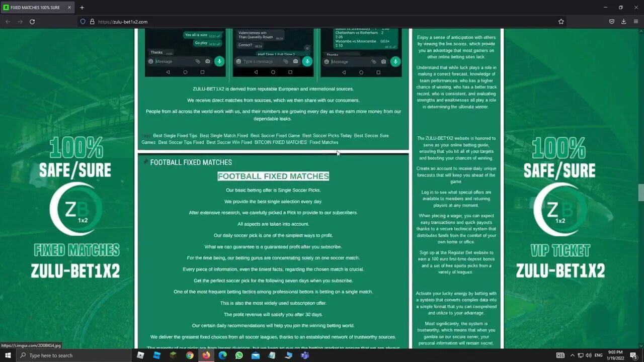
Task: Open the Best Single Match Fixed tag
Action: point(224,136)
